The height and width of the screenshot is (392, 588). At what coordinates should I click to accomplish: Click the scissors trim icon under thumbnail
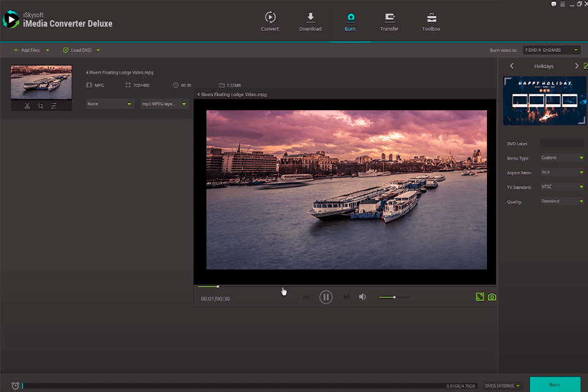tap(28, 106)
